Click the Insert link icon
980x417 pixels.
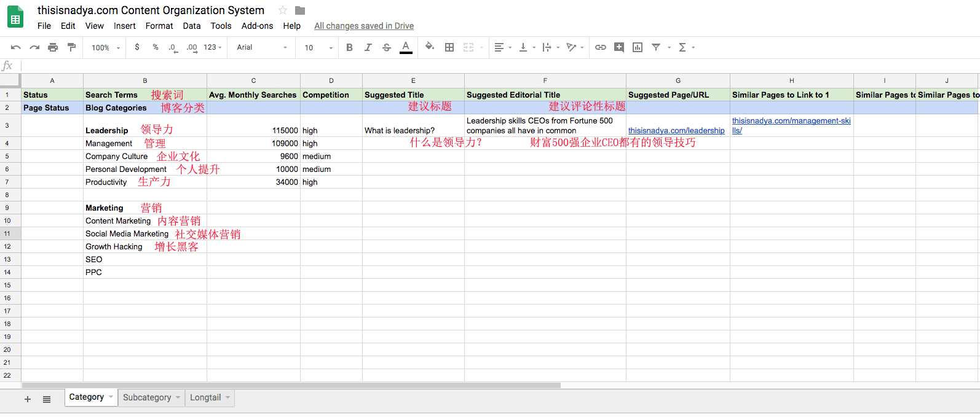(x=601, y=47)
